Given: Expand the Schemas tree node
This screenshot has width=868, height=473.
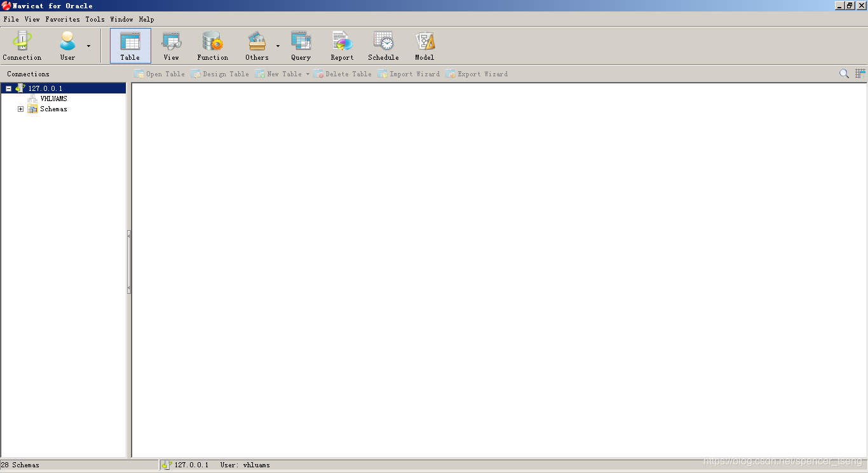Looking at the screenshot, I should point(20,109).
